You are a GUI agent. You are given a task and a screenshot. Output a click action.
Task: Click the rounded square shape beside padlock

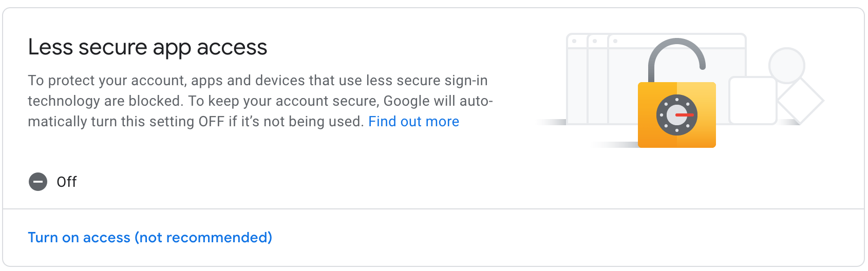753,101
